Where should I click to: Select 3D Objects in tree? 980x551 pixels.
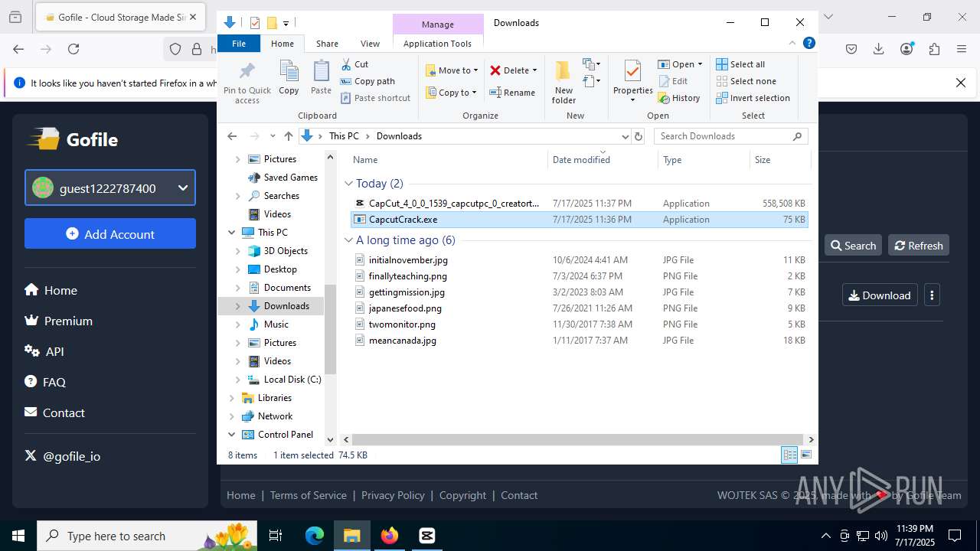[x=286, y=251]
